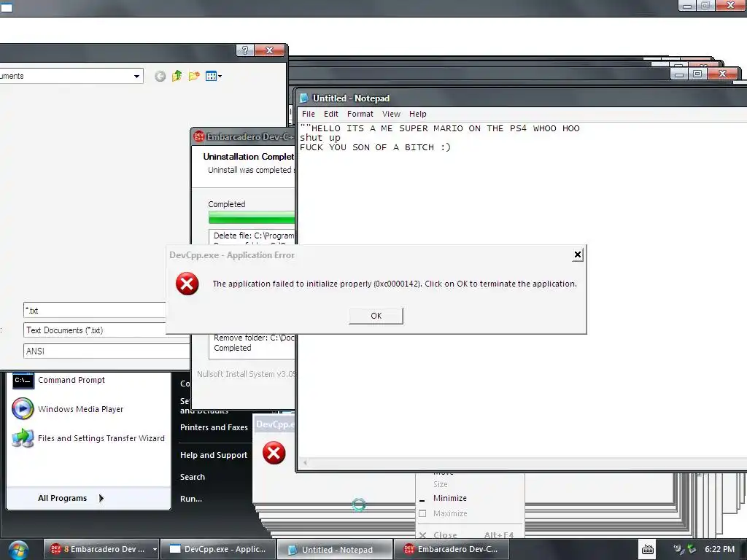
Task: Switch to the grouped Embarcadero Dev taskbar button
Action: tap(98, 549)
